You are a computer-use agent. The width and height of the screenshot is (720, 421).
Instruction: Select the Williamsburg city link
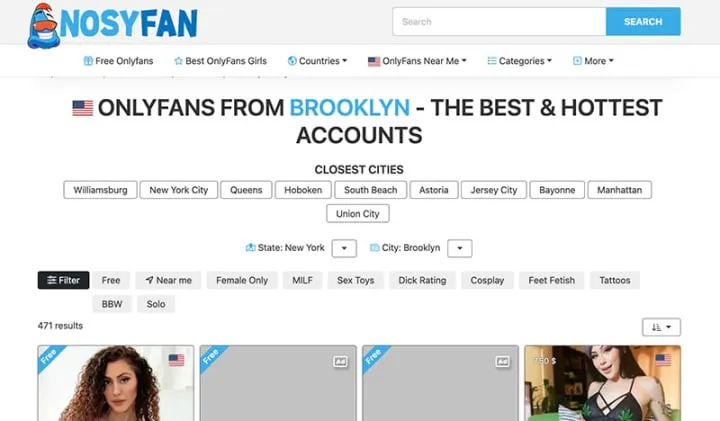(x=100, y=190)
